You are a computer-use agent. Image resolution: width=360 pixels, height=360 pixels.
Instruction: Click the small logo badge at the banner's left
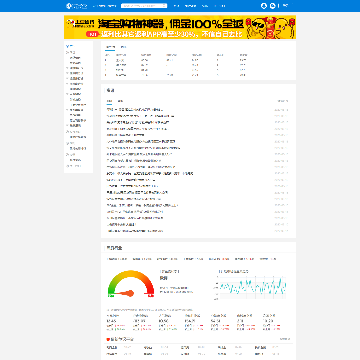point(80,23)
